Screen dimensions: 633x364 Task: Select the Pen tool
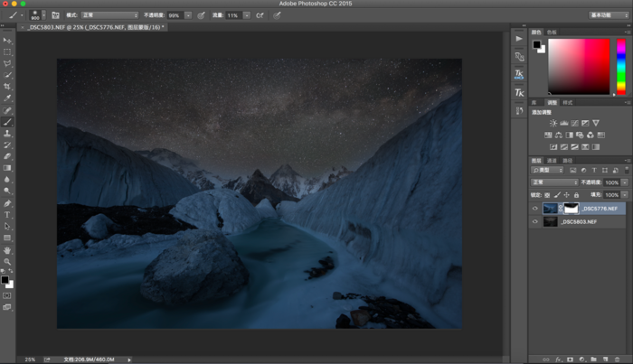tap(7, 203)
